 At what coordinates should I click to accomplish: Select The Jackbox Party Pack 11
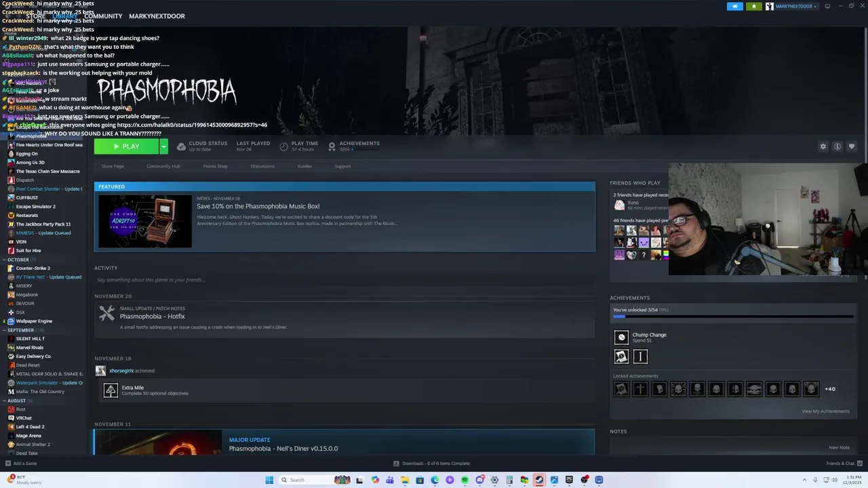43,224
